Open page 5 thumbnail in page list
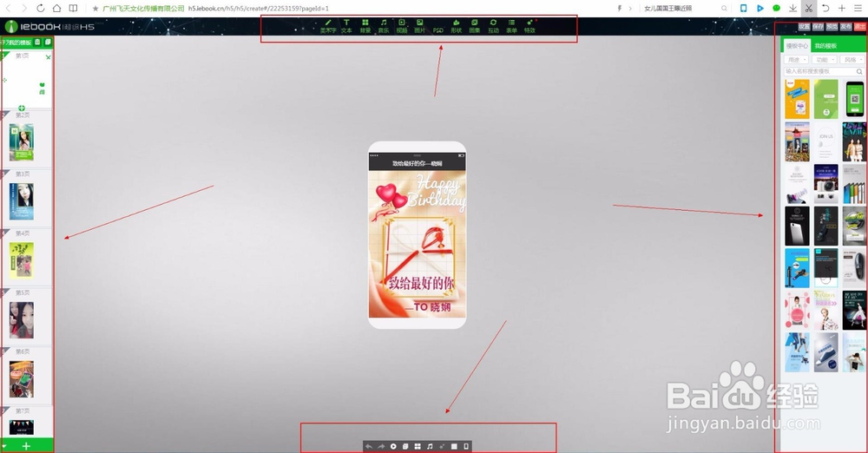The width and height of the screenshot is (868, 453). (22, 320)
